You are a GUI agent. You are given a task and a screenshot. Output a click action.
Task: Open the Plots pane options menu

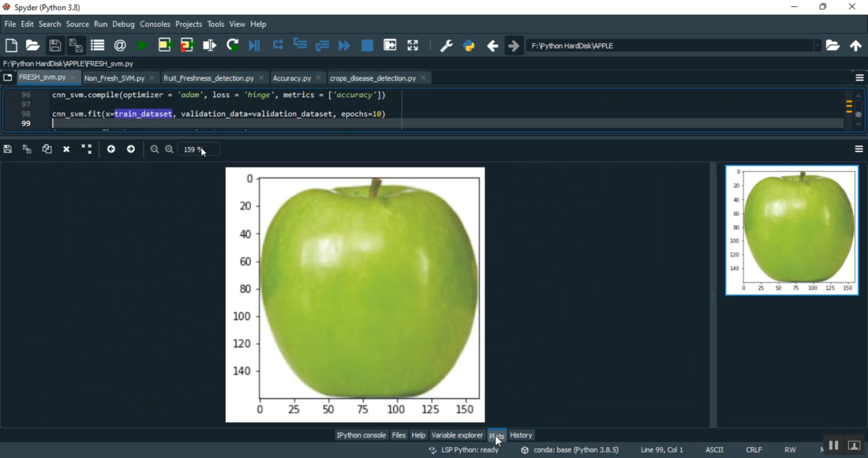point(859,149)
